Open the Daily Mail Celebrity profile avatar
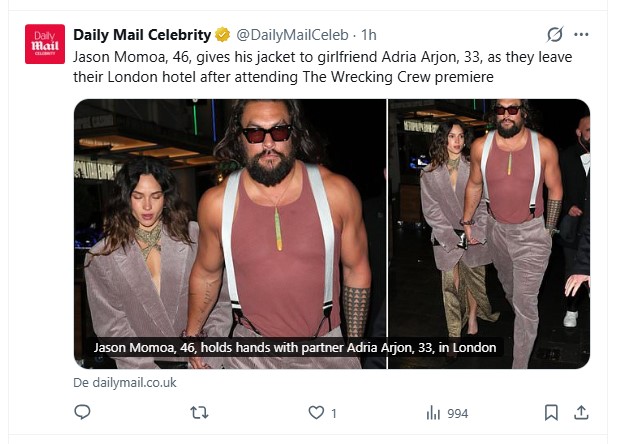Image resolution: width=620 pixels, height=444 pixels. tap(45, 44)
